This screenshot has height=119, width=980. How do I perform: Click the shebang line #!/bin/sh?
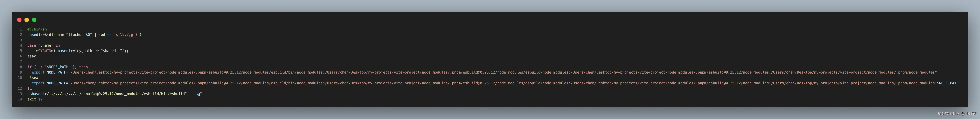point(37,29)
